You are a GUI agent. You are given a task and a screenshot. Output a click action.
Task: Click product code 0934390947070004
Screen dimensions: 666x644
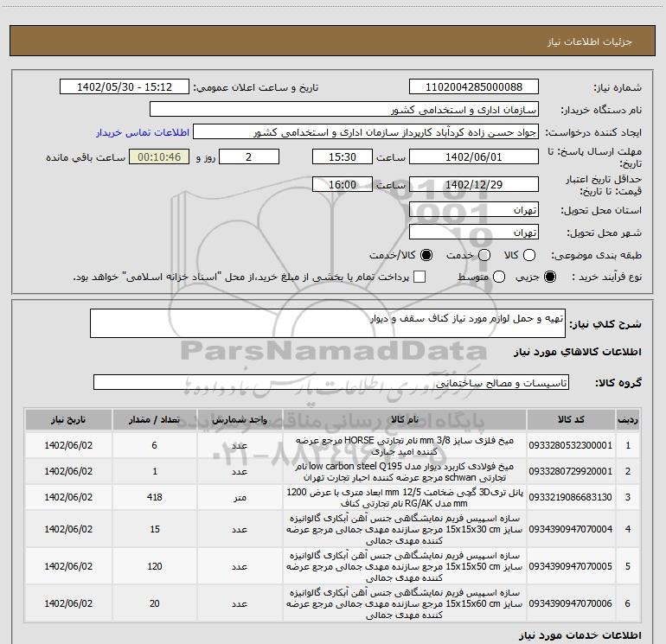point(571,529)
